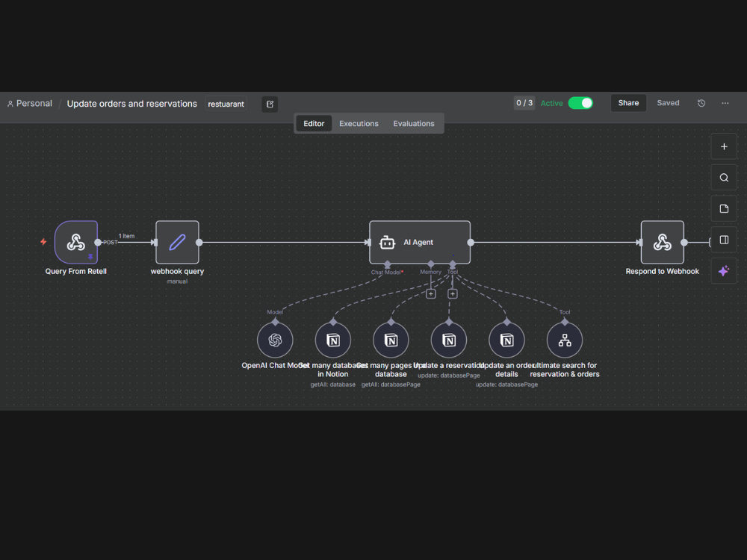Toggle the side panel layout icon
The width and height of the screenshot is (747, 560).
[x=724, y=240]
